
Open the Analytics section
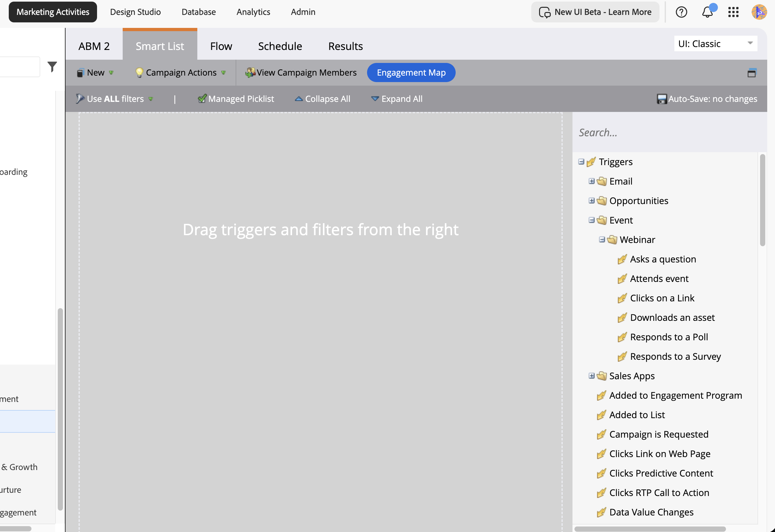[x=253, y=12]
